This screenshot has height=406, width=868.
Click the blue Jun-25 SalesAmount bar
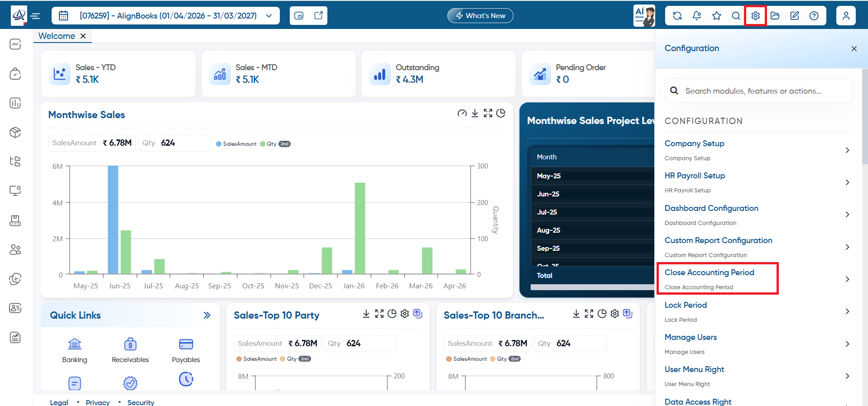(113, 220)
